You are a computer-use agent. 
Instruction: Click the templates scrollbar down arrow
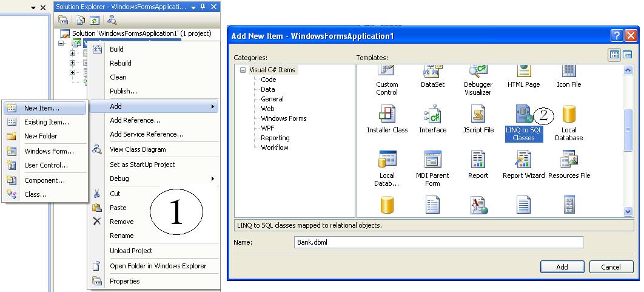[628, 212]
